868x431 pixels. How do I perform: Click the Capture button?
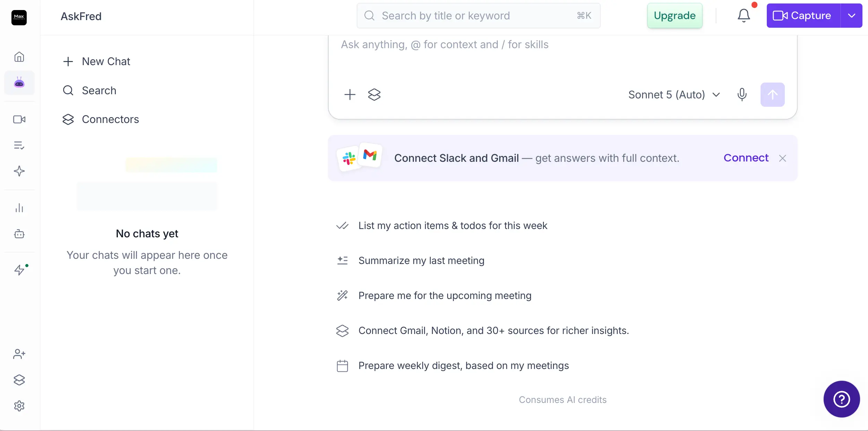[804, 16]
